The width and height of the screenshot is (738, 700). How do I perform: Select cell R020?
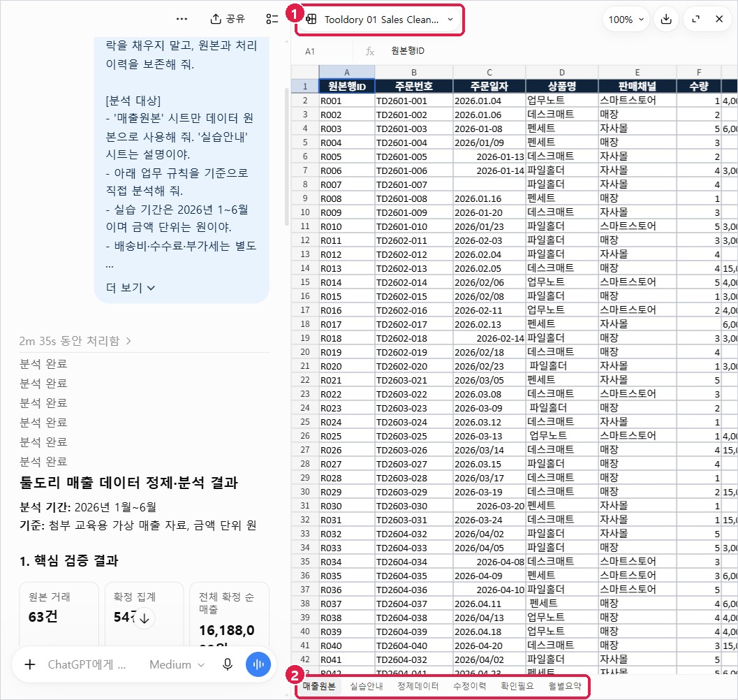[347, 366]
